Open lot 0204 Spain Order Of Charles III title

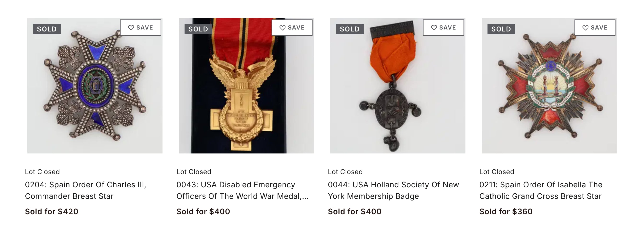tap(86, 190)
